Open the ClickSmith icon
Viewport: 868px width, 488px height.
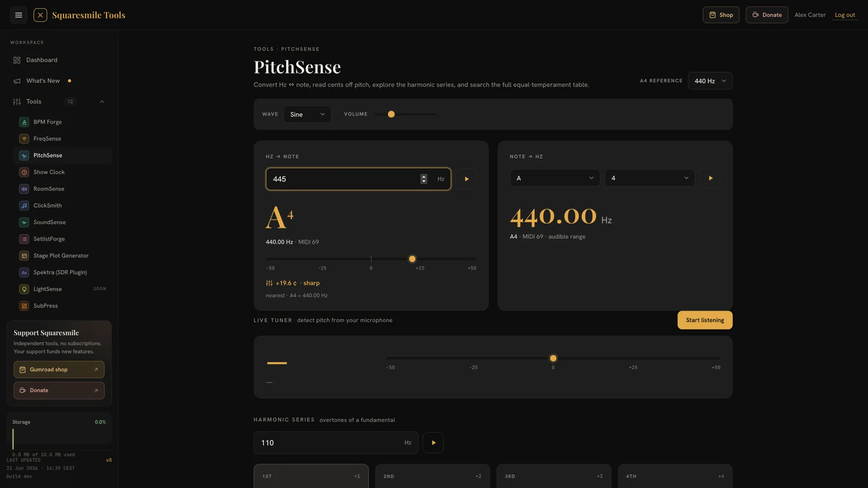(24, 206)
